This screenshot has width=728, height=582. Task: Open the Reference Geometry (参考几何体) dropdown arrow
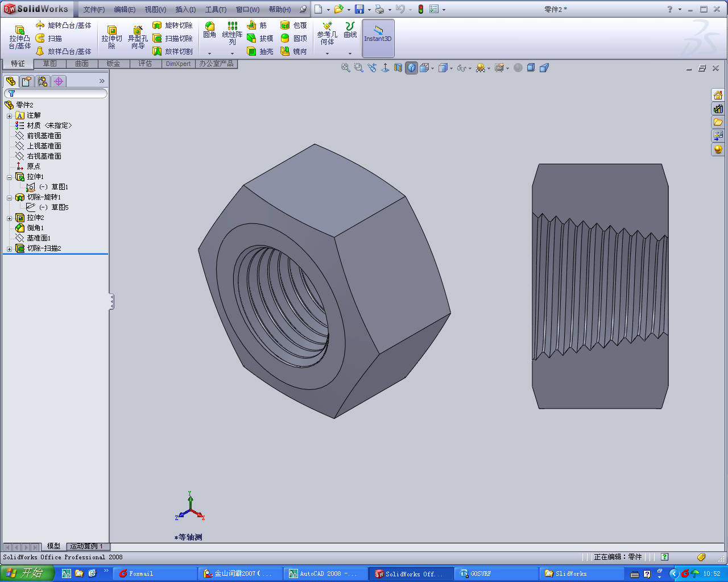click(327, 53)
